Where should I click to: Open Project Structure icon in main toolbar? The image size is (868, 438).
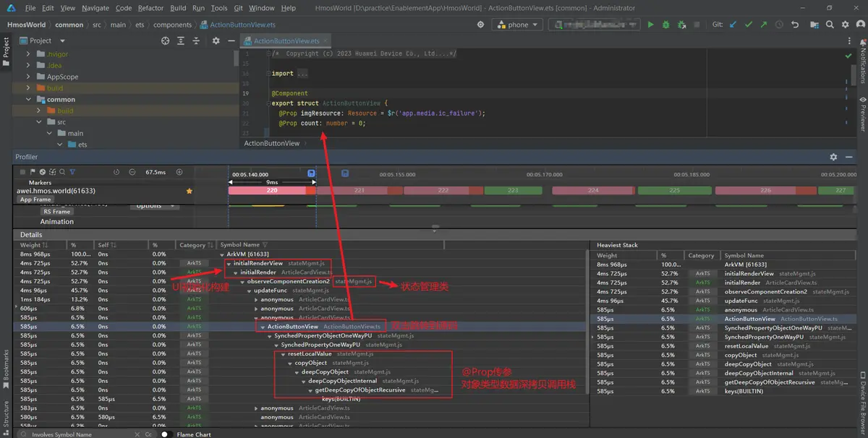point(814,25)
